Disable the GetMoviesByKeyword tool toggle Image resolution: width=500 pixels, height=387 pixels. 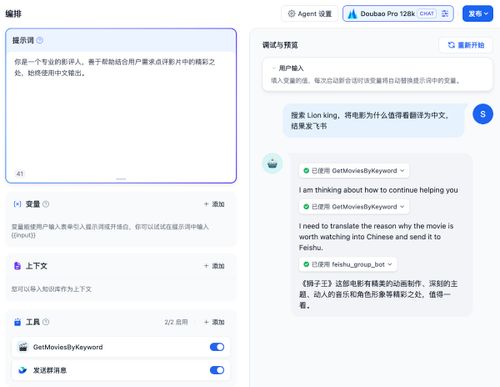217,347
